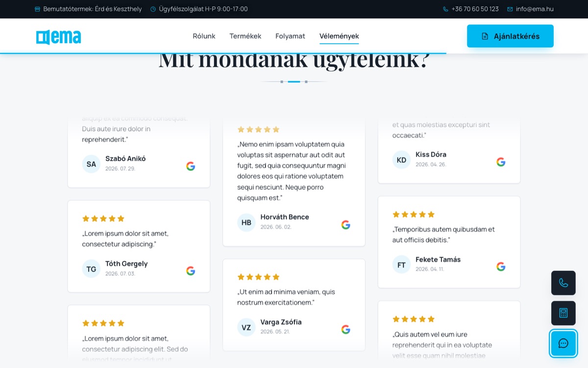The image size is (588, 368).
Task: Click the Google icon on Horváth Bence's review
Action: [346, 225]
